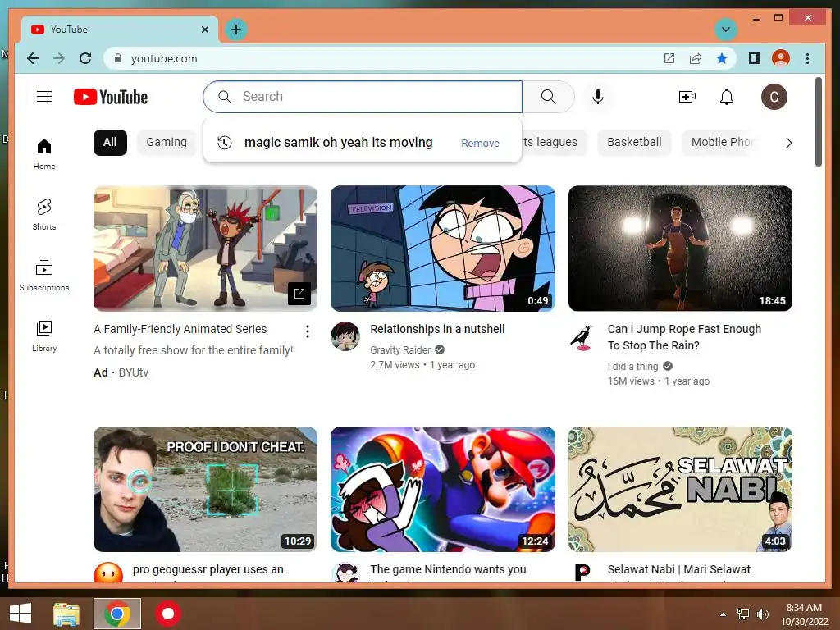Select the Basketball chip
This screenshot has height=630, width=840.
(x=634, y=142)
